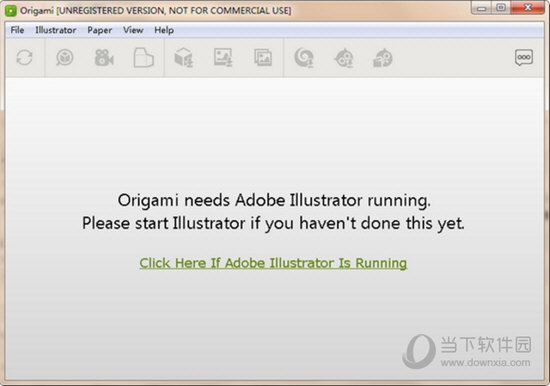The width and height of the screenshot is (550, 386).
Task: Click 'Please start Illustrator' message line
Action: coord(273,223)
